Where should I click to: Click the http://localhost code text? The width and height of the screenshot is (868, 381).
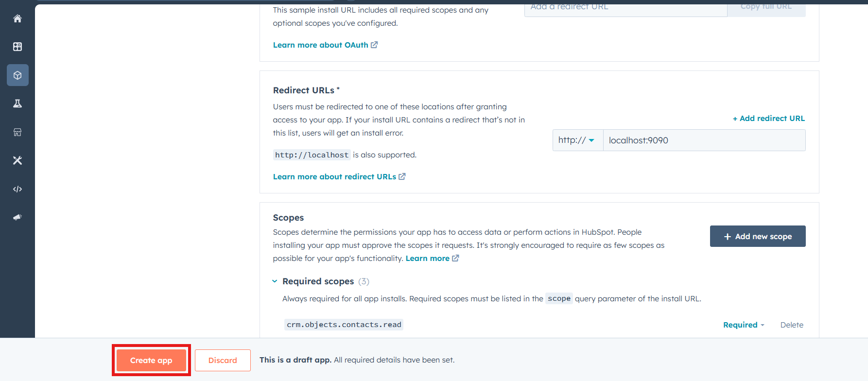coord(312,155)
